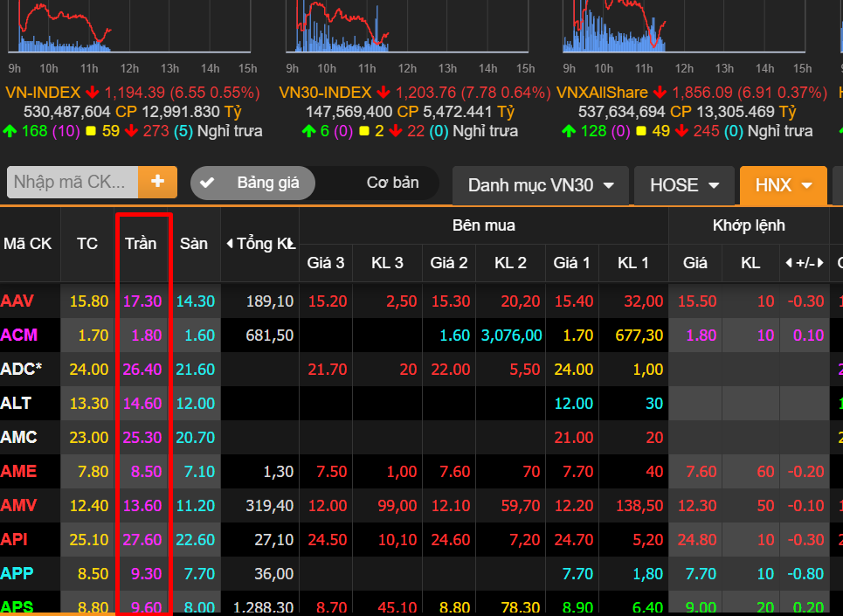Click the right arrow beside the +/- header
The height and width of the screenshot is (616, 843).
tap(820, 262)
